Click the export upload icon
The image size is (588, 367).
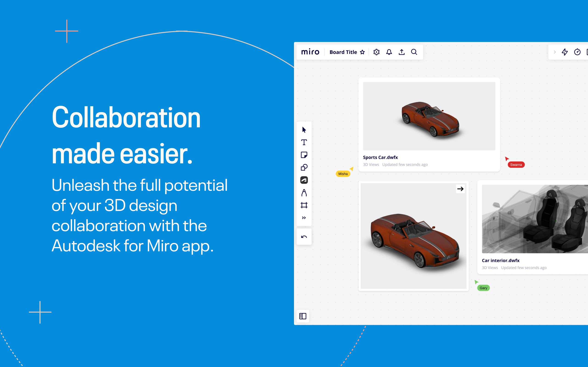click(x=402, y=52)
